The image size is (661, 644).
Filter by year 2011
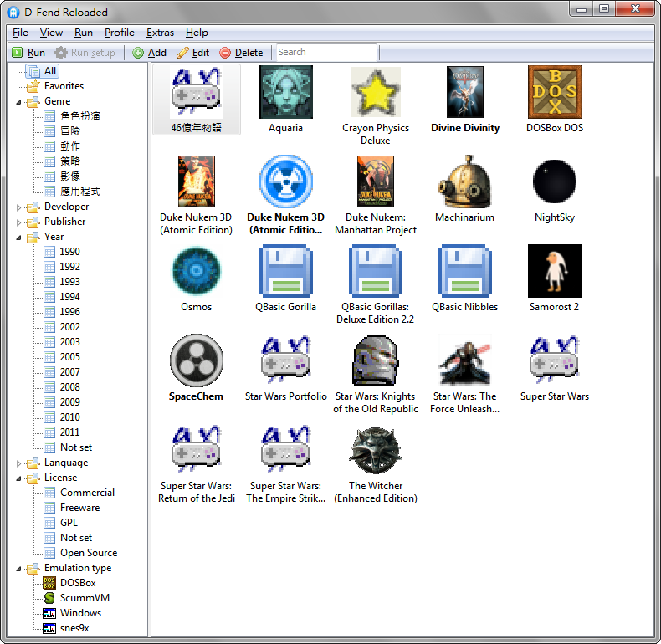pos(69,432)
